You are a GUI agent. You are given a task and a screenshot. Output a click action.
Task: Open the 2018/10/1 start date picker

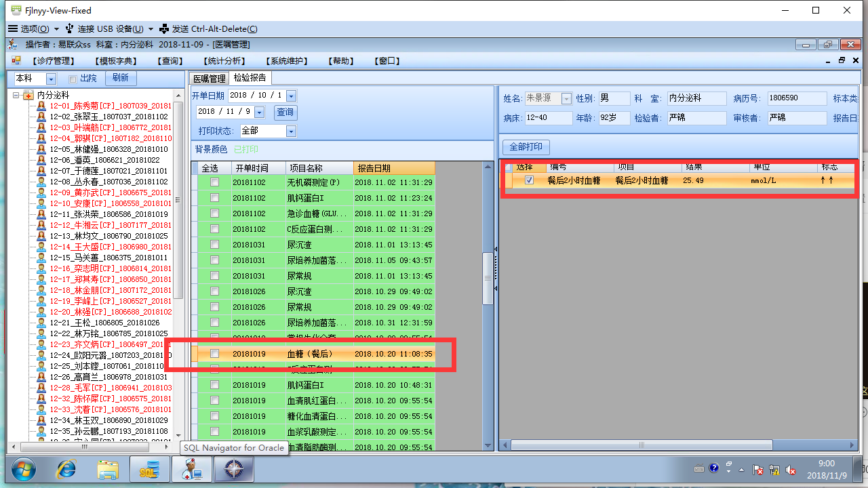tap(292, 96)
